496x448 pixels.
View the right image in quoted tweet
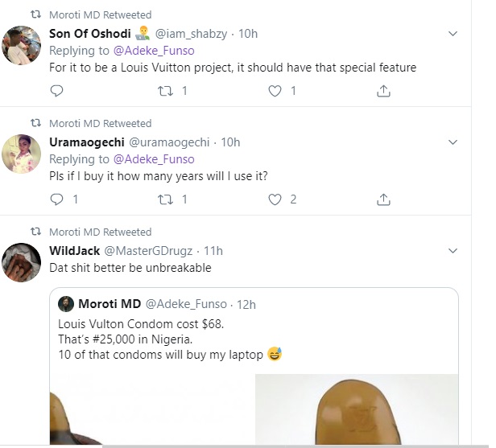pos(356,409)
